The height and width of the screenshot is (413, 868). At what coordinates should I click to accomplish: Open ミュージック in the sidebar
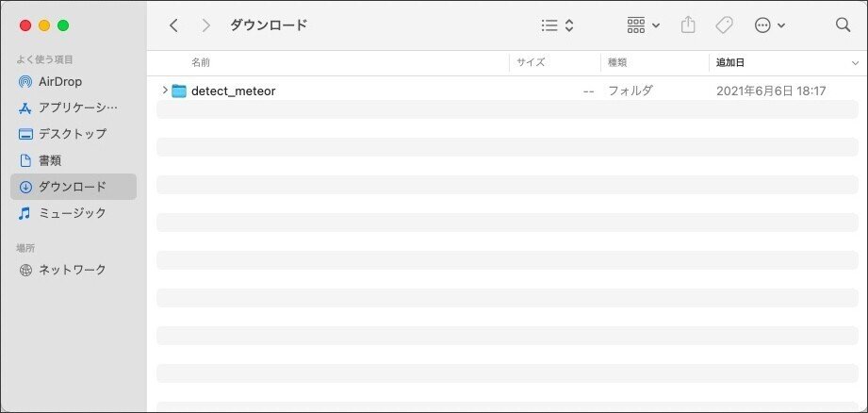click(72, 213)
